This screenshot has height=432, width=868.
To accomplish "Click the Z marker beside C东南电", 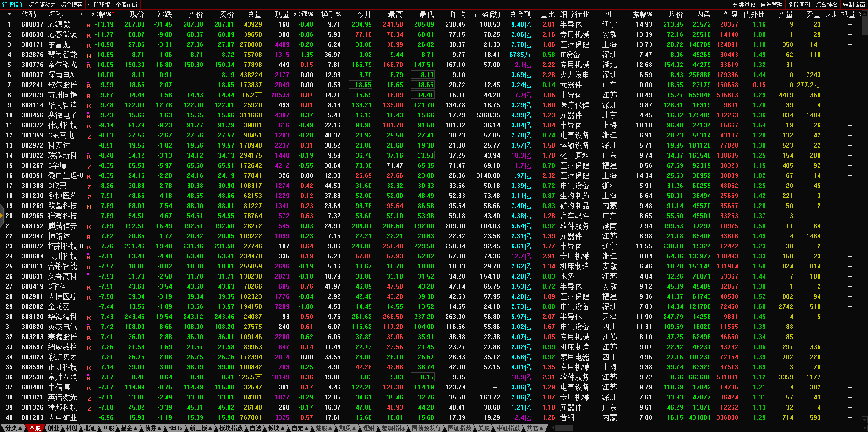I will click(x=89, y=137).
